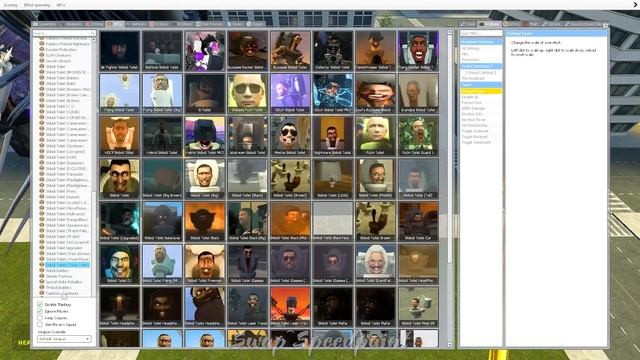This screenshot has width=640, height=360.
Task: Toggle the Disable Thinking checkbox
Action: (x=40, y=304)
